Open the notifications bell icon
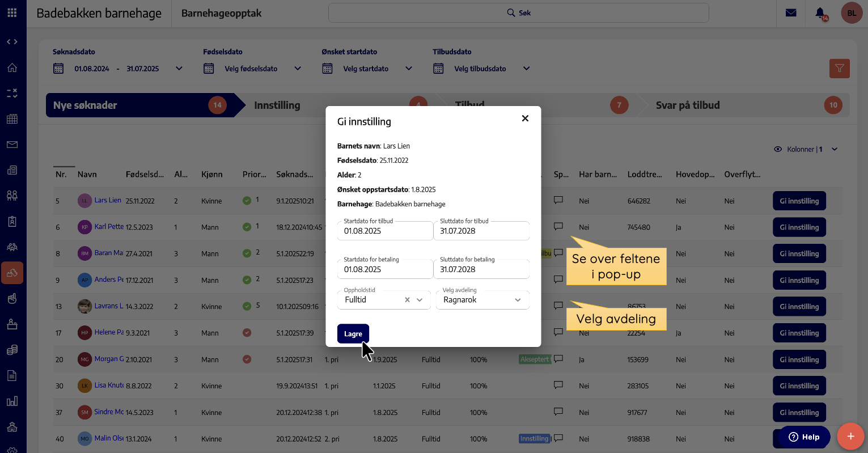 click(x=820, y=13)
